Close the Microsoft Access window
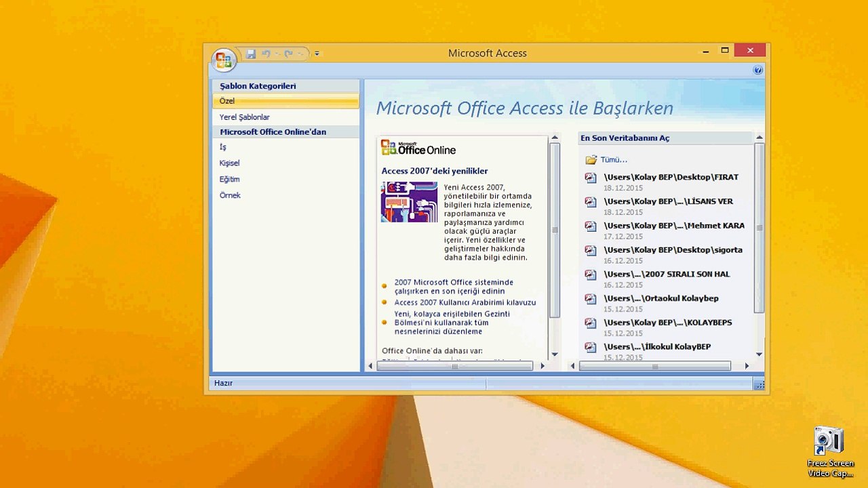 click(x=750, y=51)
